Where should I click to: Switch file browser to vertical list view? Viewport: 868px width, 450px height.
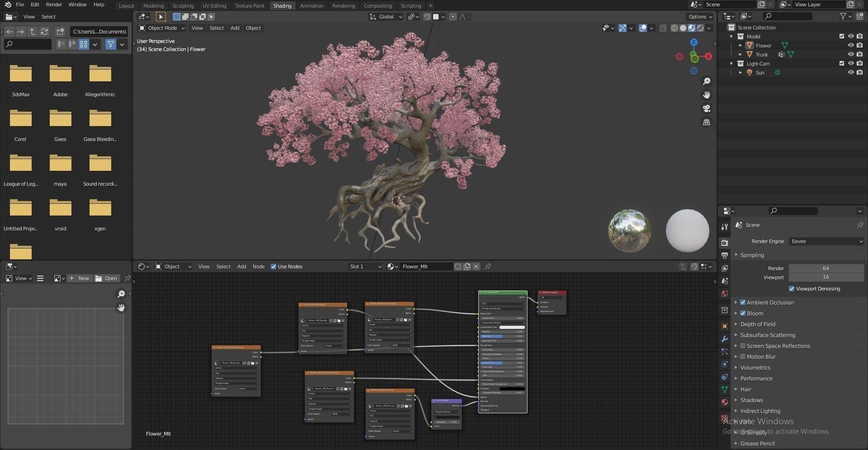[x=61, y=44]
